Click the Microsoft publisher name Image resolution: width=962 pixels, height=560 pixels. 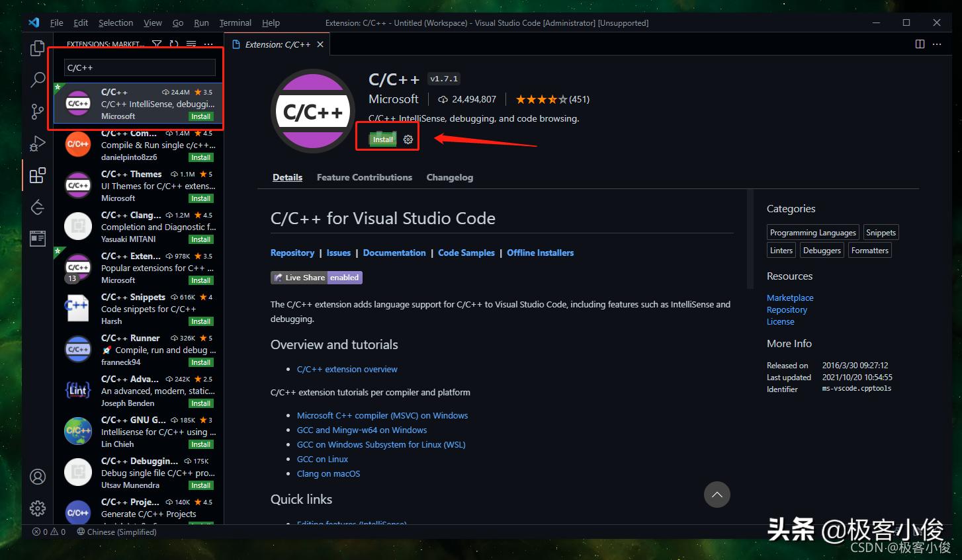(394, 99)
